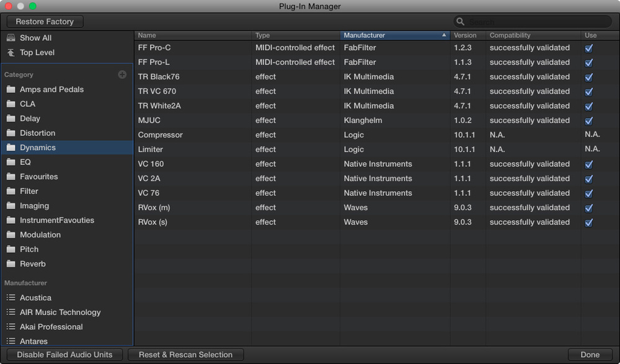The image size is (620, 364).
Task: Toggle Use checkbox for TR White2A
Action: pos(589,106)
